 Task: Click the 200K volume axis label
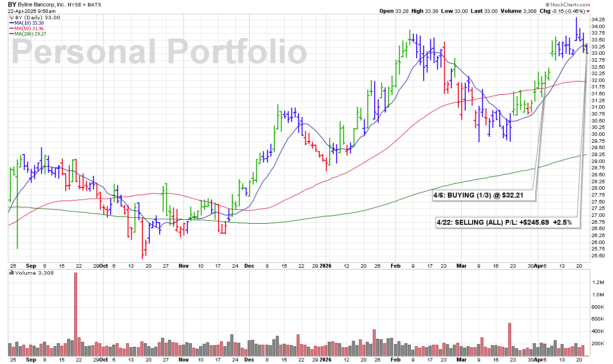[598, 344]
